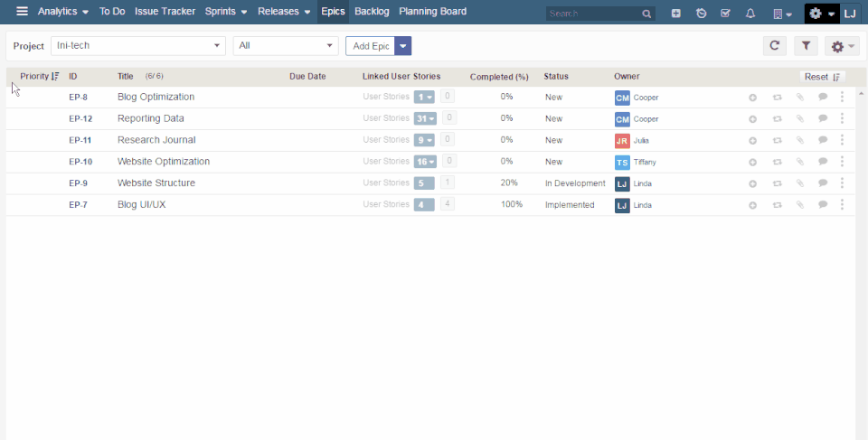
Task: Expand the Analytics menu
Action: 63,12
